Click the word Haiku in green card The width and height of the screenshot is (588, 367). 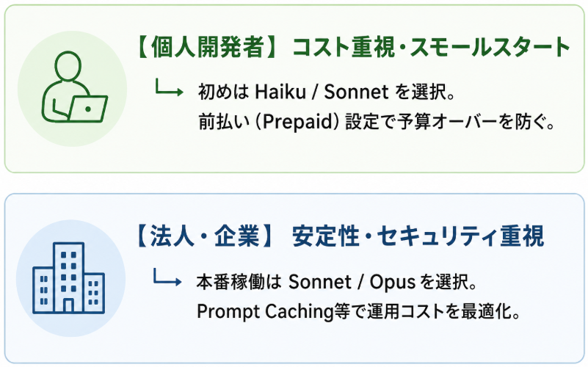280,92
